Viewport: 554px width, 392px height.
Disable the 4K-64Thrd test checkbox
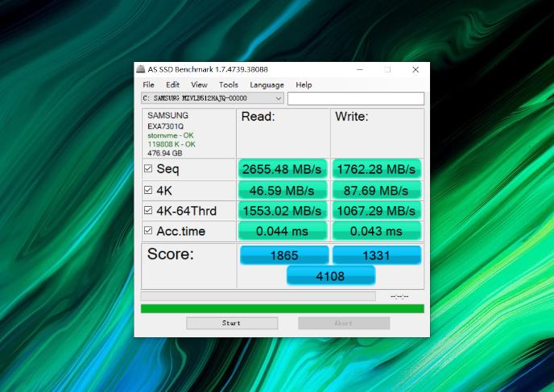147,211
